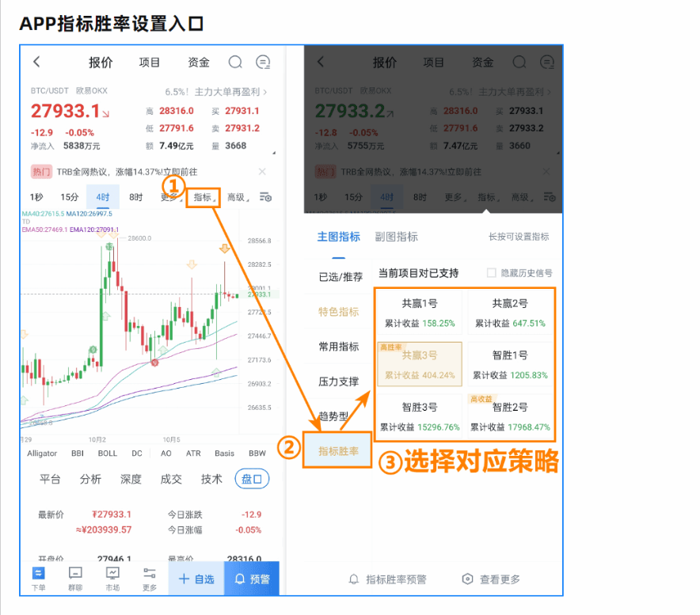
Task: Open 指标胜率预警 bell alert
Action: 387,579
